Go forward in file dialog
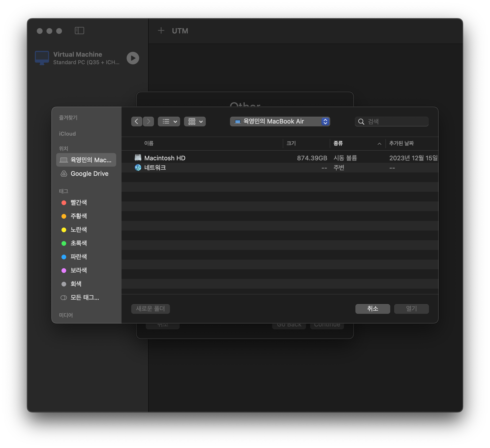 click(x=148, y=121)
